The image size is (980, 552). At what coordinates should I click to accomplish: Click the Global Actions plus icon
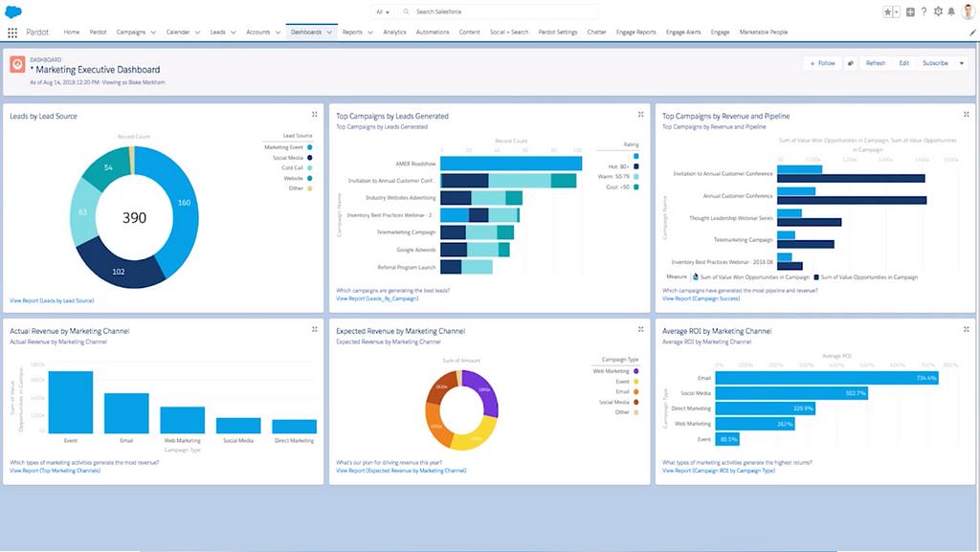[909, 11]
